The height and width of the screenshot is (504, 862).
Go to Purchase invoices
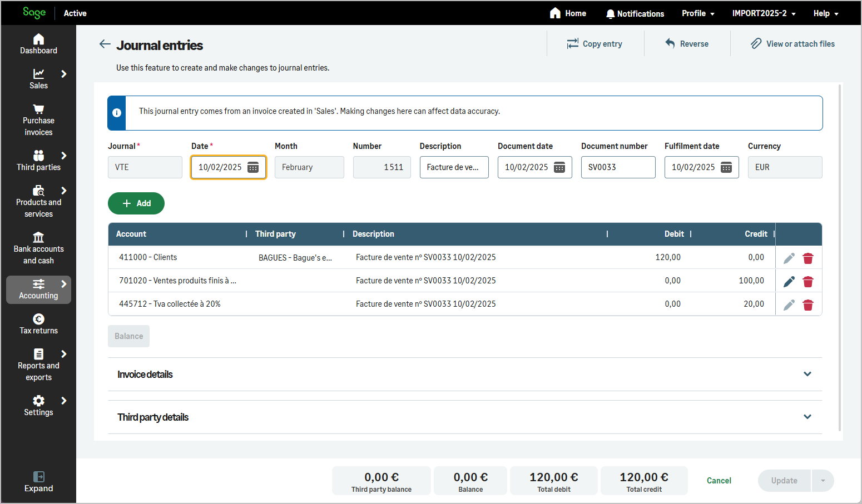38,120
